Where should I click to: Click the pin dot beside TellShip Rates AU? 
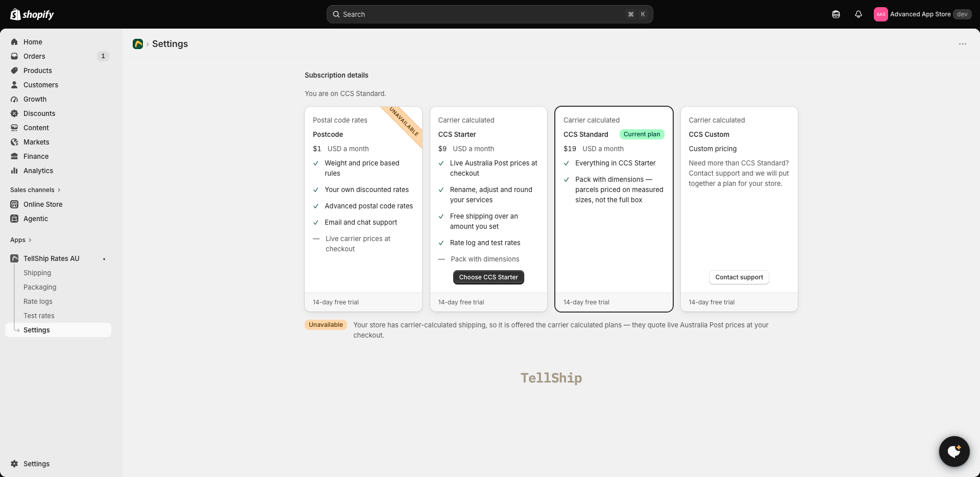click(104, 259)
